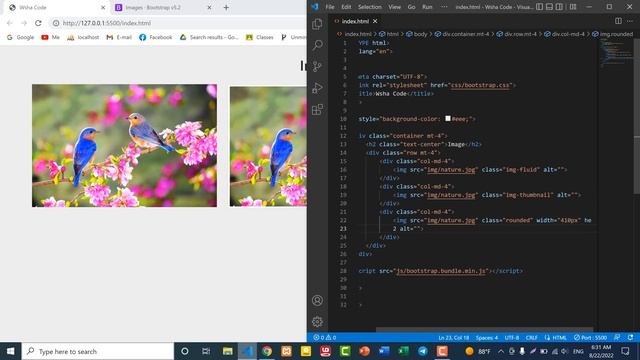Follow the img/nature.jpg link on line 19
Image resolution: width=640 pixels, height=360 pixels.
451,195
